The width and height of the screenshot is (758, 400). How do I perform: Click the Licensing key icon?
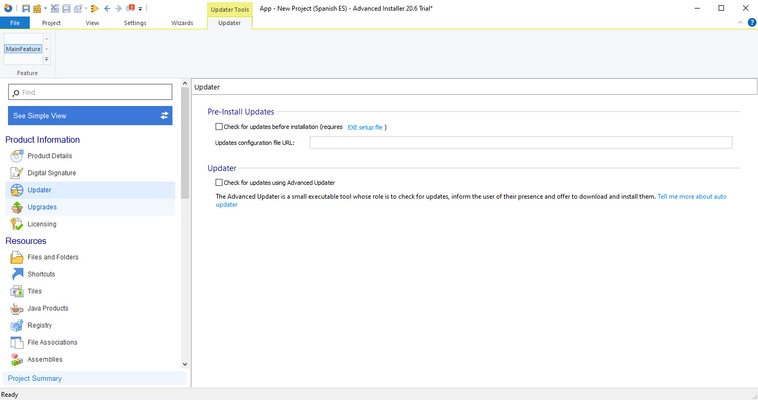(x=17, y=224)
